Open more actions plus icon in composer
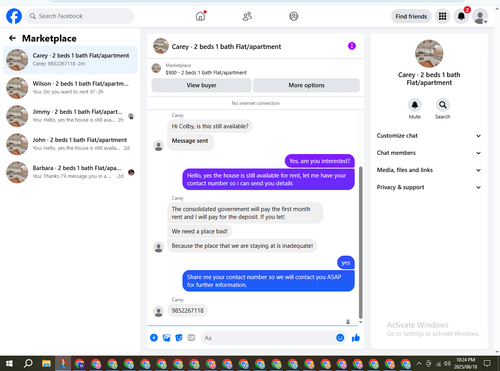500x371 pixels. [154, 338]
